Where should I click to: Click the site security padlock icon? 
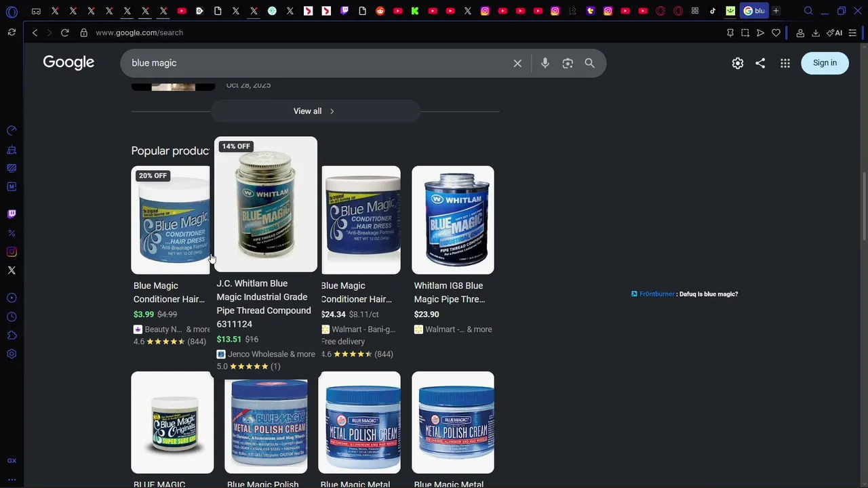pos(83,33)
